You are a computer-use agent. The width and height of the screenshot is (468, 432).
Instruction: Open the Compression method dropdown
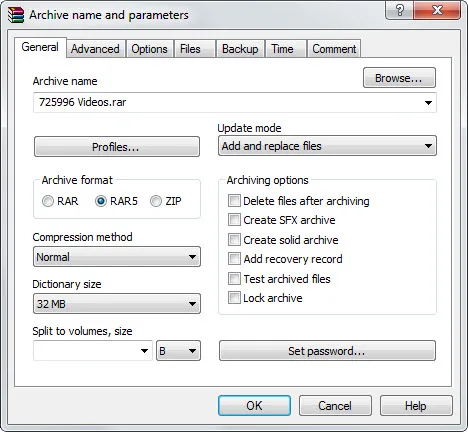117,257
